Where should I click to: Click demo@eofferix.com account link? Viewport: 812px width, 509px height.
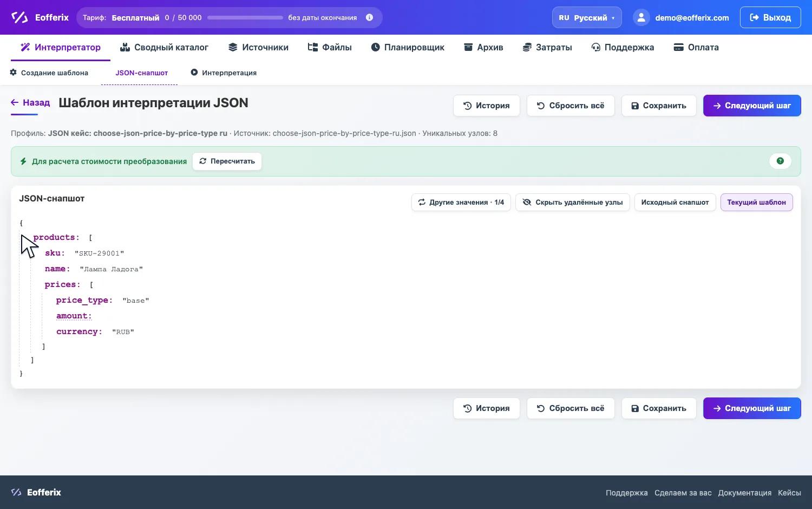pyautogui.click(x=692, y=18)
